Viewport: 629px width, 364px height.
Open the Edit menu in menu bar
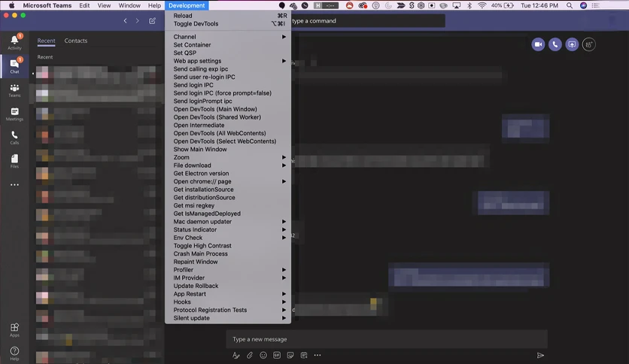[84, 5]
